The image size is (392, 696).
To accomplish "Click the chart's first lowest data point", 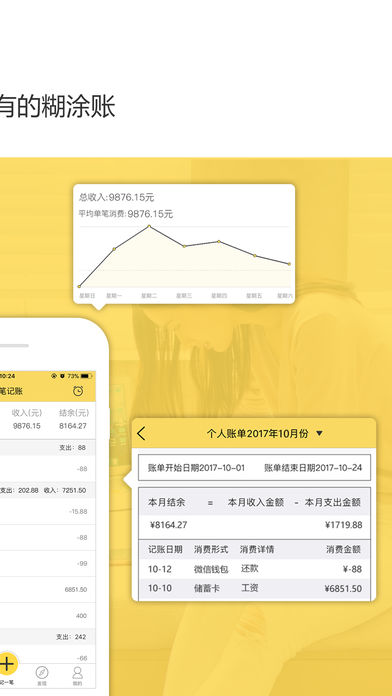I will [x=79, y=286].
